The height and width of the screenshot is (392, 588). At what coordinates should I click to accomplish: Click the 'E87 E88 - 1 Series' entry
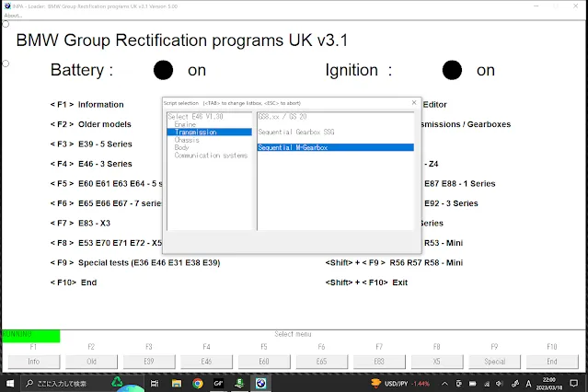[x=460, y=184]
